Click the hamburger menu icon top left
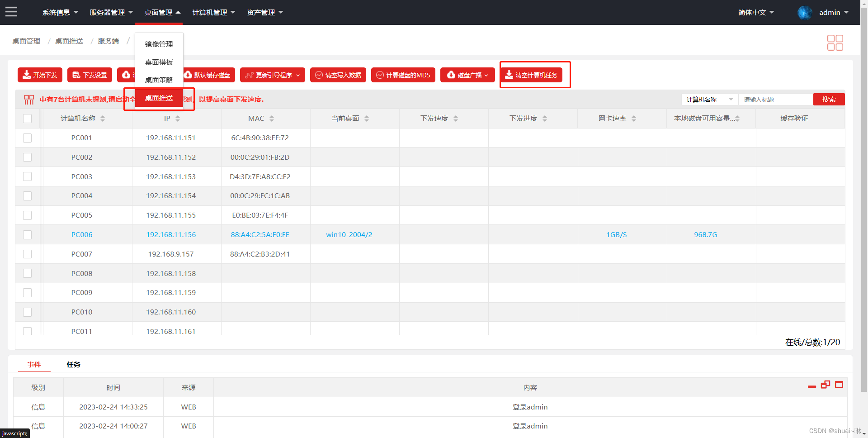 click(x=11, y=12)
